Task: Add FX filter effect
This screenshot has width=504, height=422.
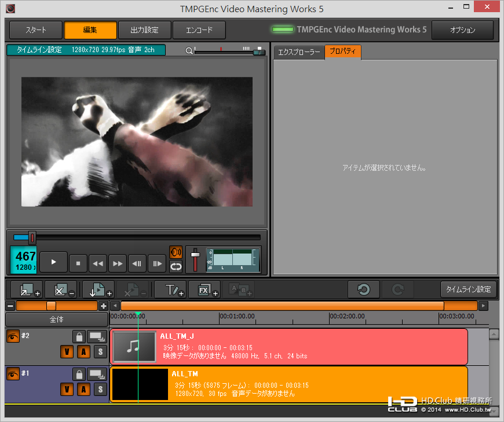Action: (x=204, y=289)
